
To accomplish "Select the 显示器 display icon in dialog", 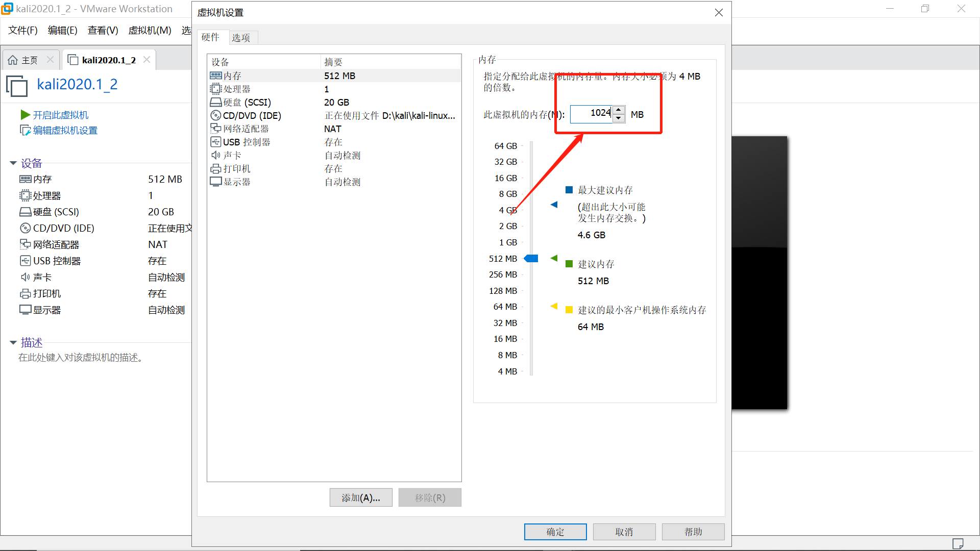I will 215,182.
